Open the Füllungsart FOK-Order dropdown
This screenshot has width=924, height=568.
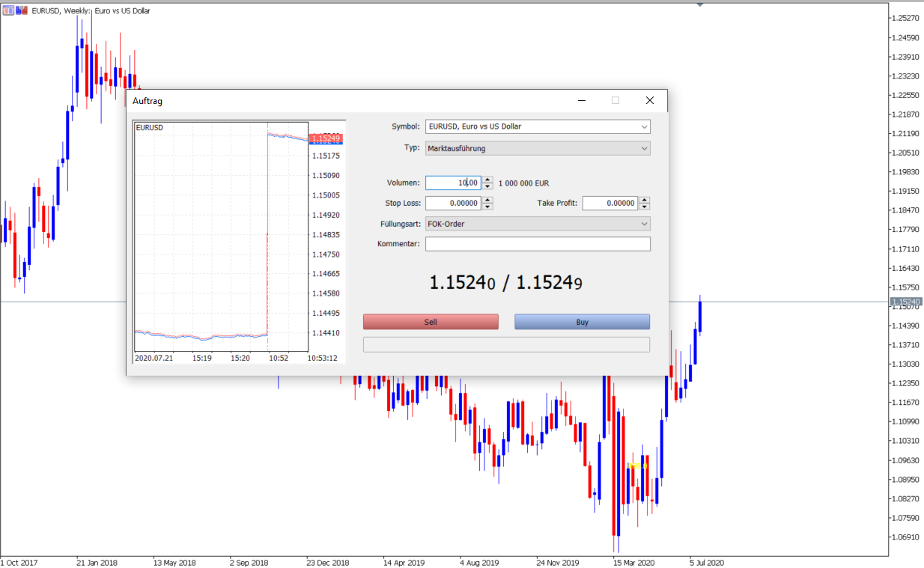[538, 224]
